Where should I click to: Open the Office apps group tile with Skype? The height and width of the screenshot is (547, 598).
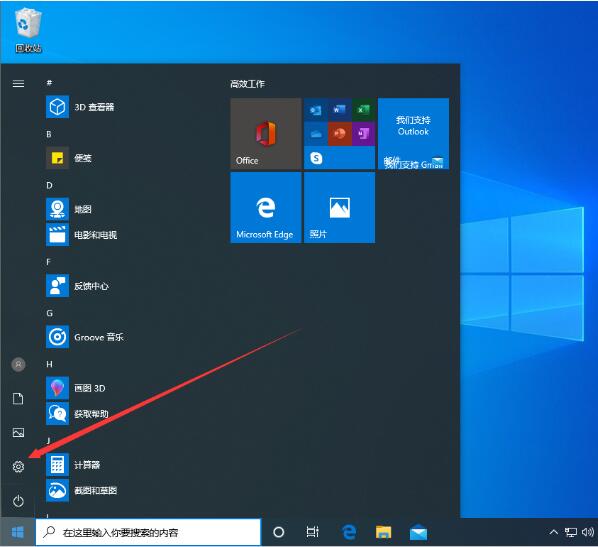pyautogui.click(x=339, y=134)
